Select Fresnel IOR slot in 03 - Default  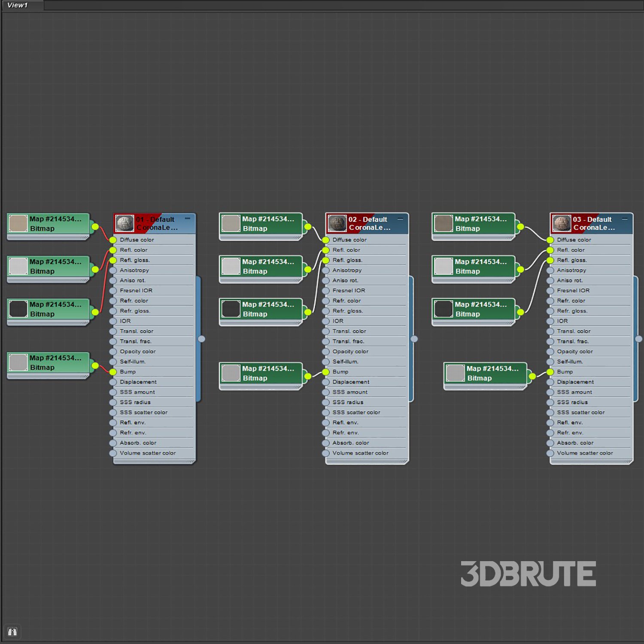click(x=573, y=291)
